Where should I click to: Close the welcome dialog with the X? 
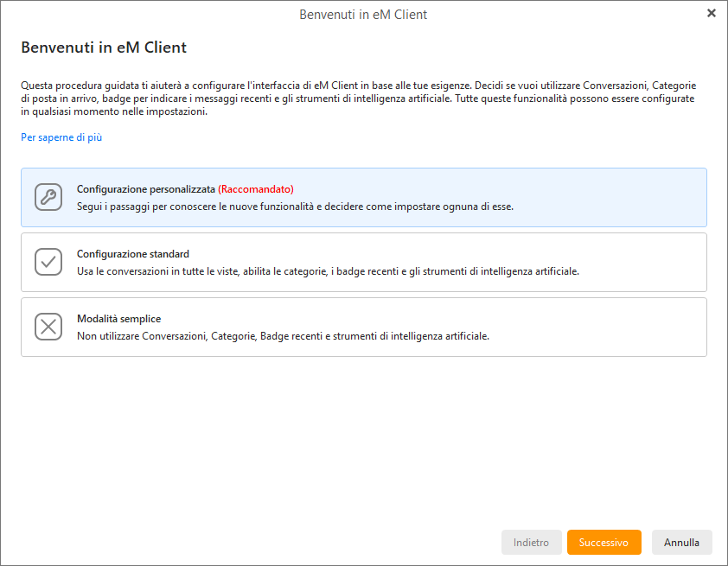coord(711,14)
